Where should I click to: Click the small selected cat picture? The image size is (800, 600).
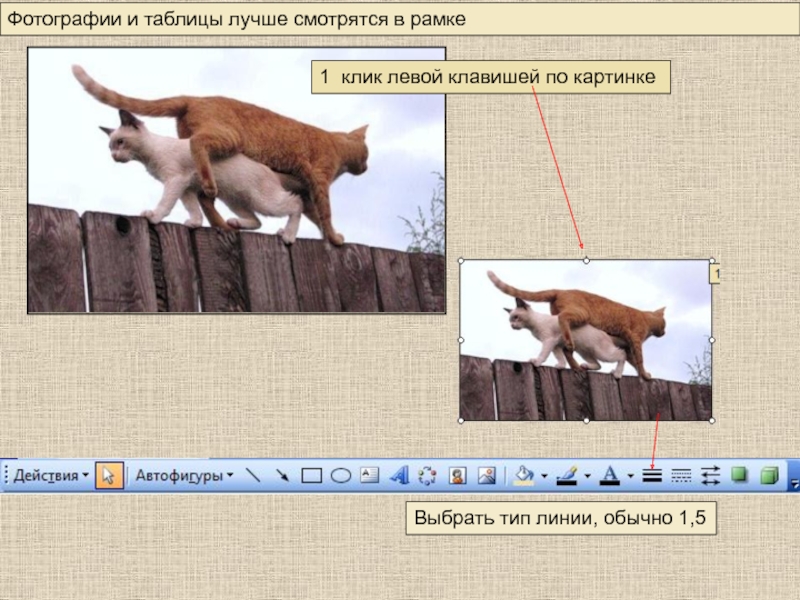click(x=585, y=340)
